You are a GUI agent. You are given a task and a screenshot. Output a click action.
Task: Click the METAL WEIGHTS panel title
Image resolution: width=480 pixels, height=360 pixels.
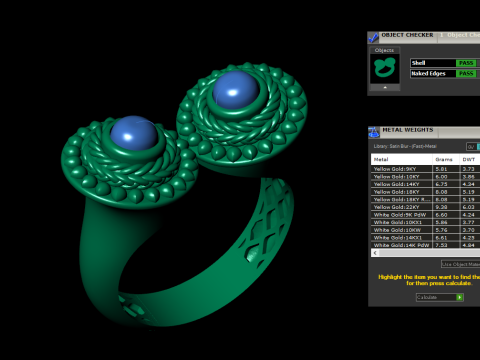pos(407,130)
